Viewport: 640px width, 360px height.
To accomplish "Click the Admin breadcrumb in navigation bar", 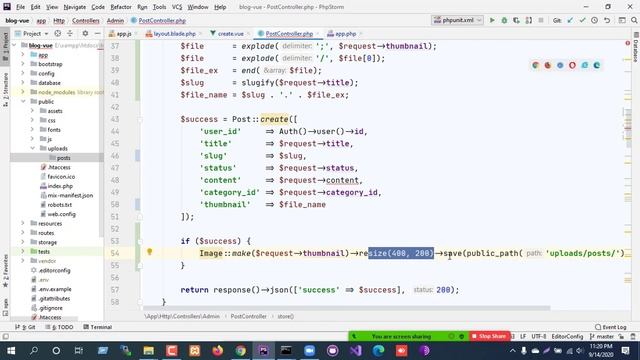I will 115,20.
